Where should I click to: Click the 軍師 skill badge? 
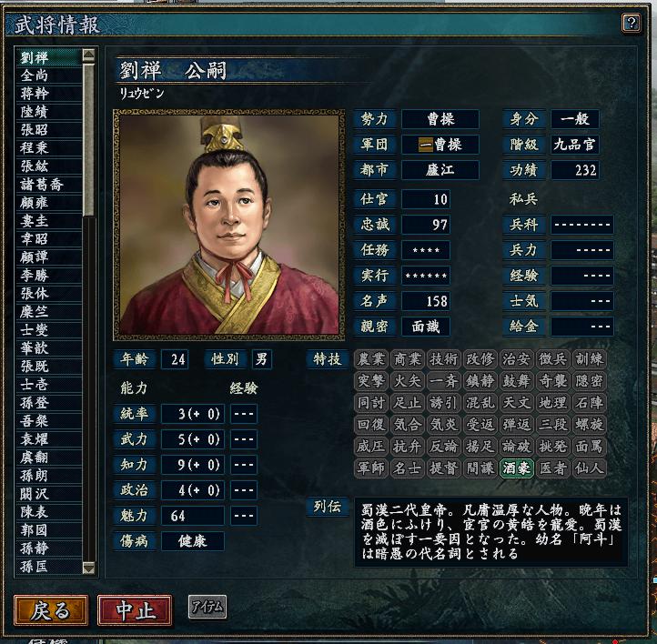tap(371, 468)
